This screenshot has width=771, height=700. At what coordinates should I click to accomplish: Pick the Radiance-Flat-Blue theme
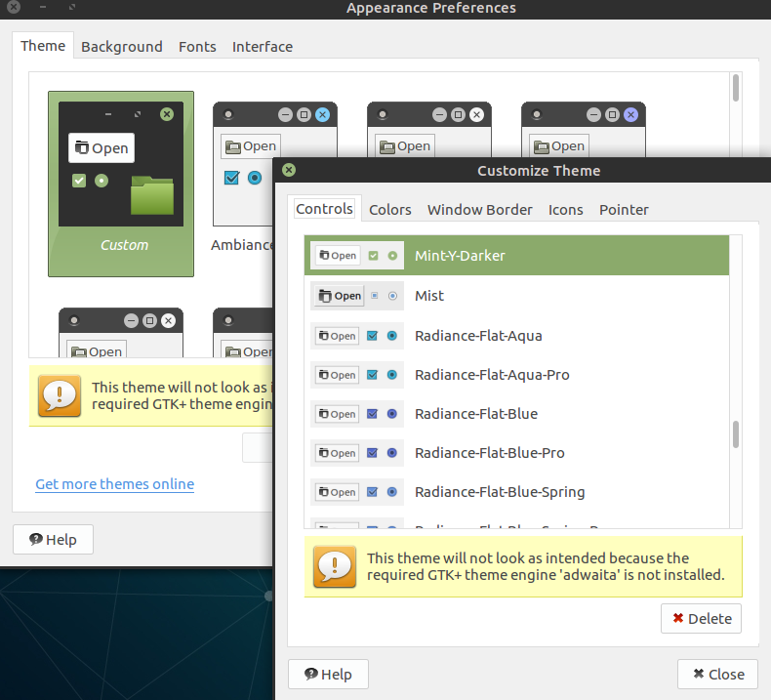point(516,414)
